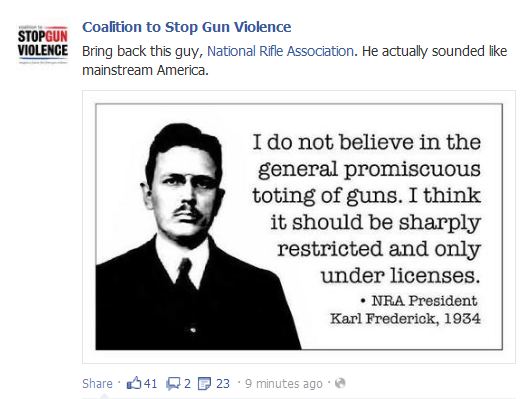Click the thumbs-up like icon
531x399 pixels.
[134, 383]
